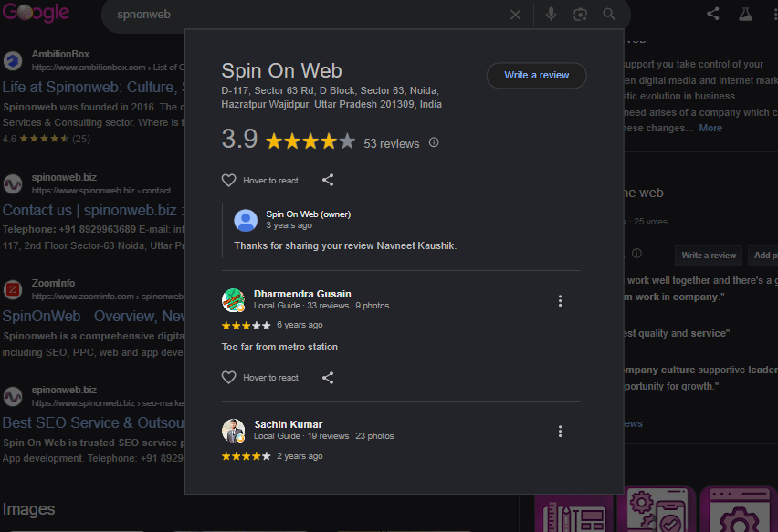
Task: Click spinonweb.biz contact result favicon
Action: [x=13, y=184]
